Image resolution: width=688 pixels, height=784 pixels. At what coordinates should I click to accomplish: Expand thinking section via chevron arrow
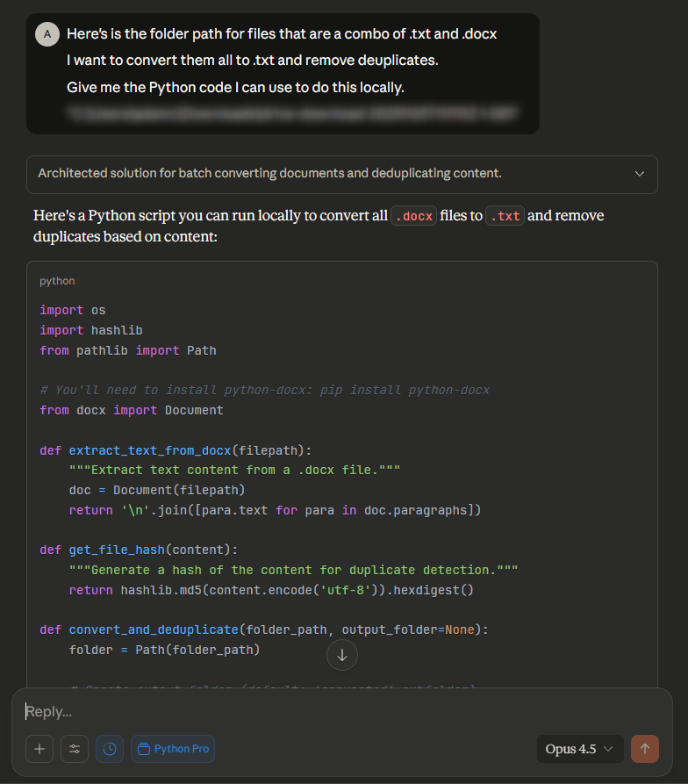639,174
